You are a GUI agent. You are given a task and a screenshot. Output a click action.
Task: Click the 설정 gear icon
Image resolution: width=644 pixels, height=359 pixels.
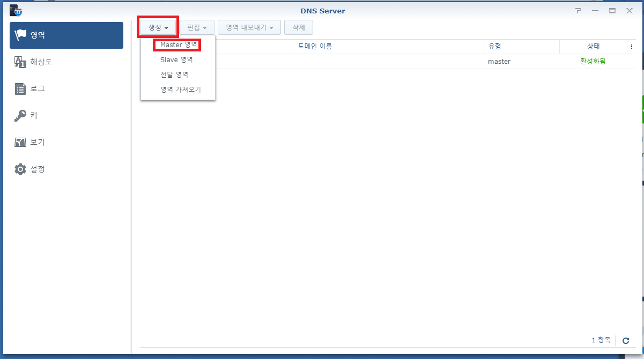[20, 169]
